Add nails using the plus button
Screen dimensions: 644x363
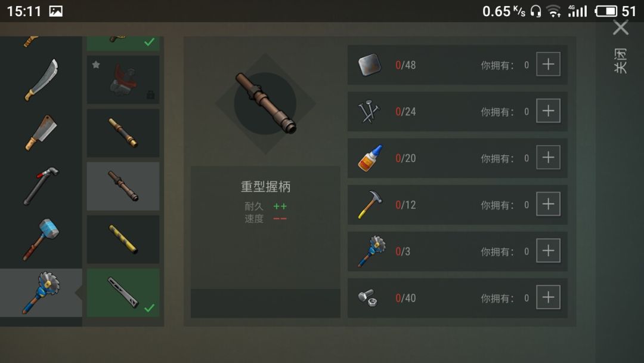(x=549, y=110)
